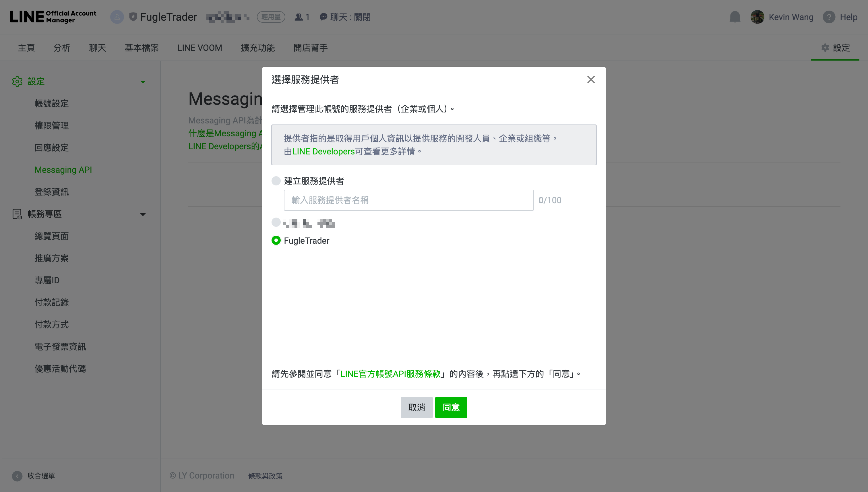Click the 收合選單 collapse arrow icon
The image size is (868, 492).
pyautogui.click(x=17, y=476)
